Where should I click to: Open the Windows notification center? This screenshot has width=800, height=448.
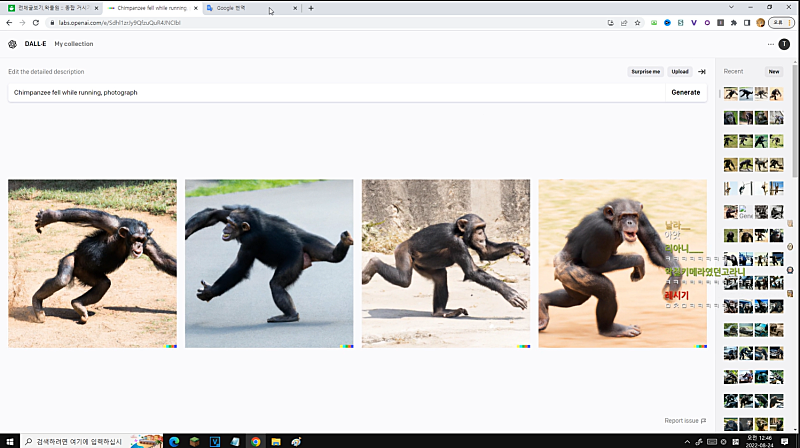pyautogui.click(x=785, y=441)
